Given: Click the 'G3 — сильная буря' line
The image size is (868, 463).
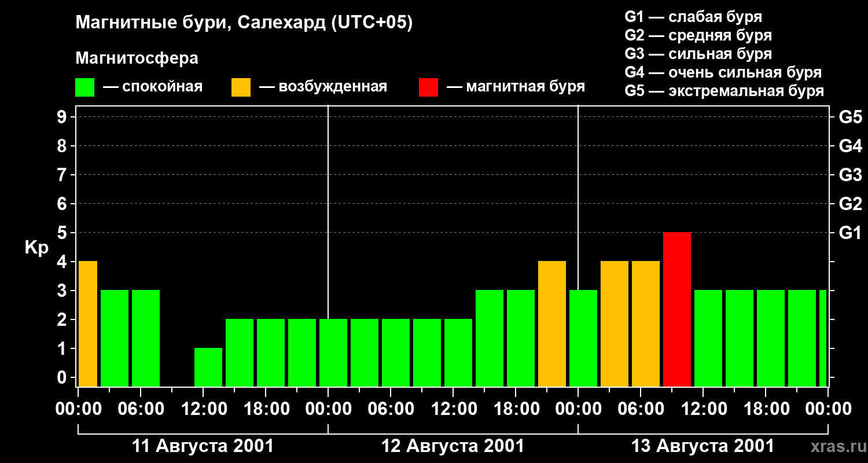Looking at the screenshot, I should (x=698, y=54).
